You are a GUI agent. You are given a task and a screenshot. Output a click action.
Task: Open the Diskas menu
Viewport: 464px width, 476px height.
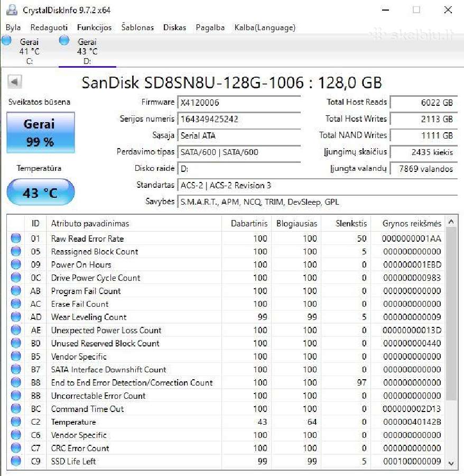[x=174, y=28]
